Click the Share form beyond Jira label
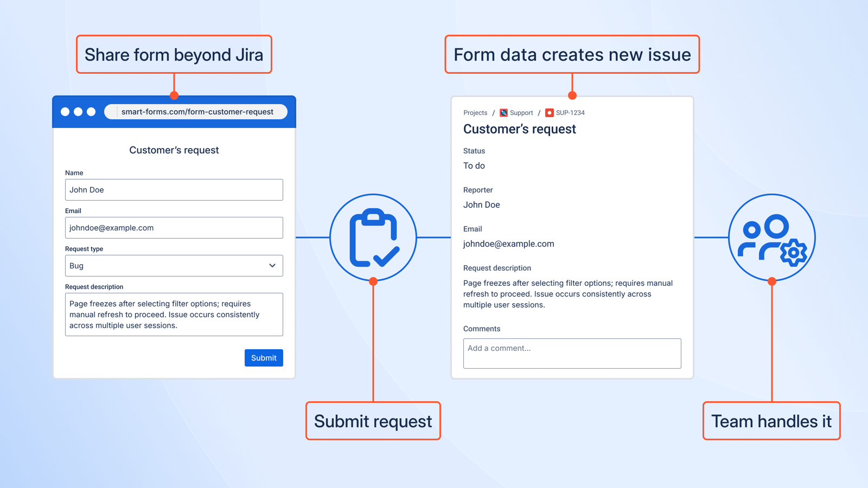Viewport: 868px width, 488px height. 174,54
